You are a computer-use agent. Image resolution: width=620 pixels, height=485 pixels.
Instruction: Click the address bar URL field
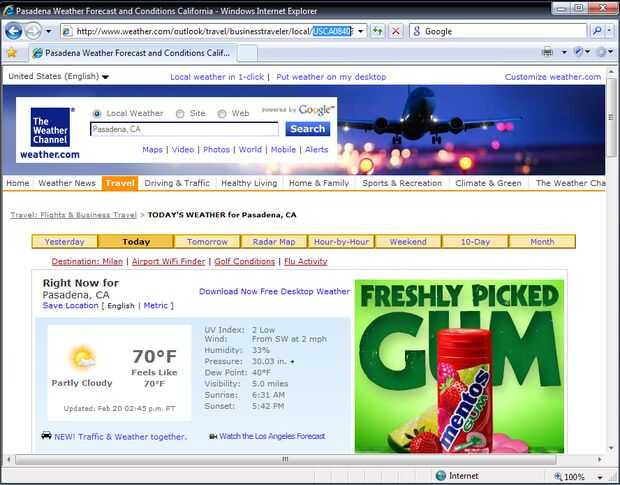[214, 31]
